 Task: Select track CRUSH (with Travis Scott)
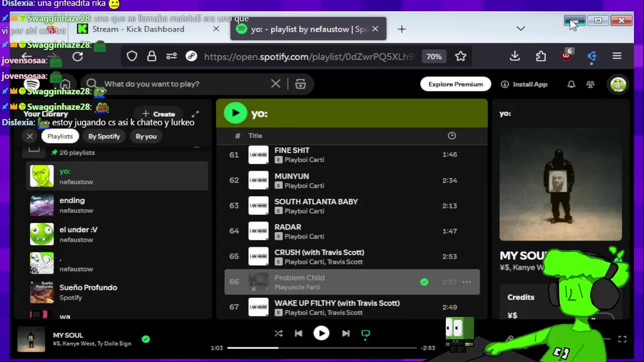[352, 256]
